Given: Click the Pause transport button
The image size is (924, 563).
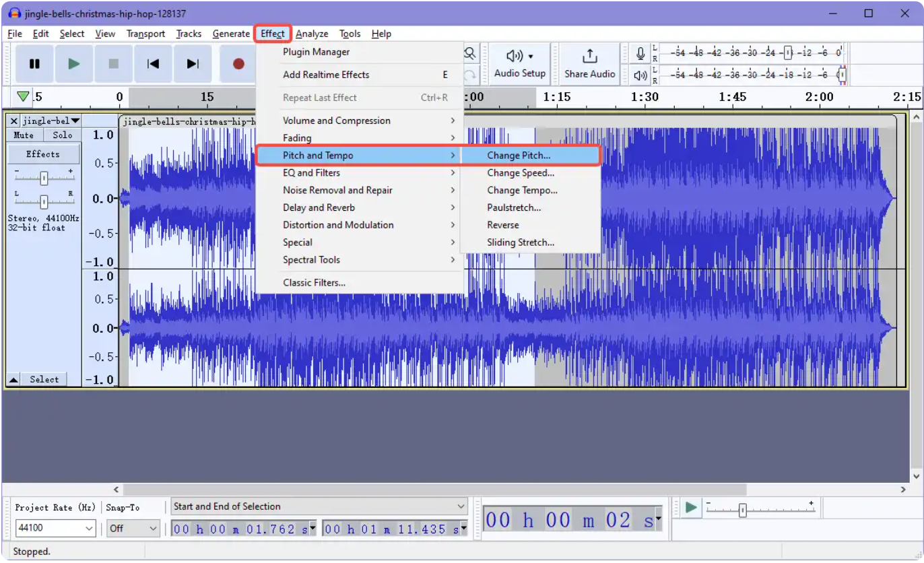Looking at the screenshot, I should tap(34, 64).
